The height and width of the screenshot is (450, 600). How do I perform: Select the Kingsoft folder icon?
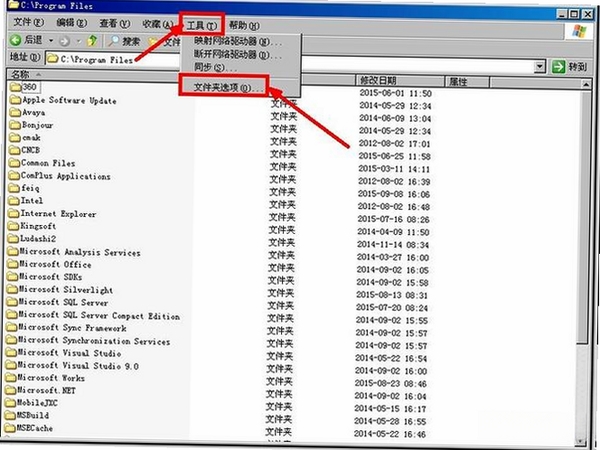tap(13, 226)
